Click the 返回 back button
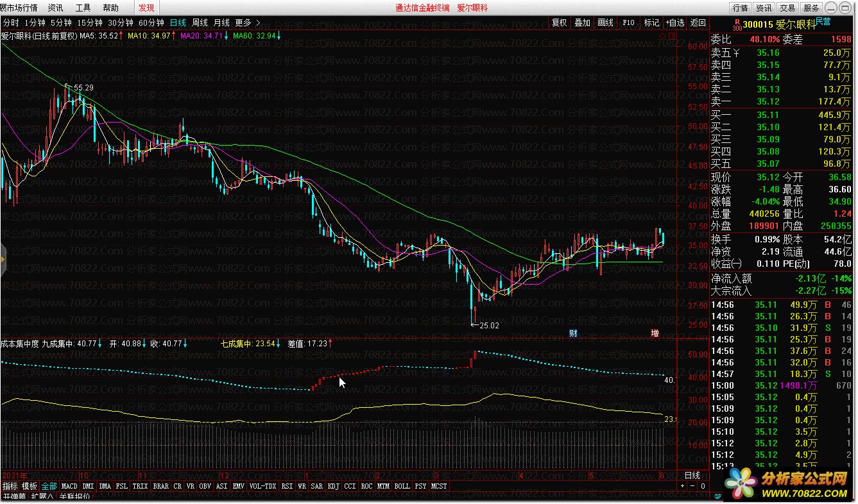This screenshot has width=858, height=504. click(698, 22)
